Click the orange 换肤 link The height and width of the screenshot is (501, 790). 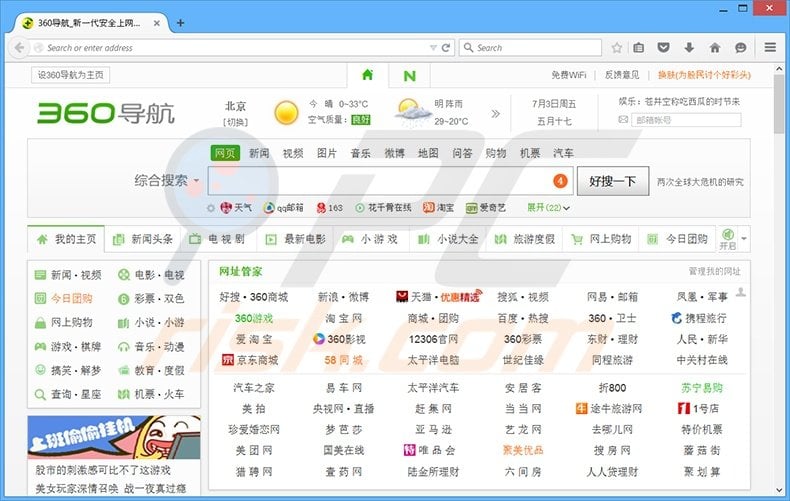click(704, 75)
